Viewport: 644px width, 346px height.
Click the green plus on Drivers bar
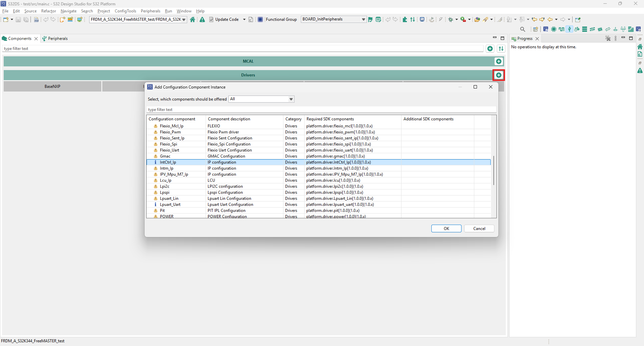coord(499,75)
